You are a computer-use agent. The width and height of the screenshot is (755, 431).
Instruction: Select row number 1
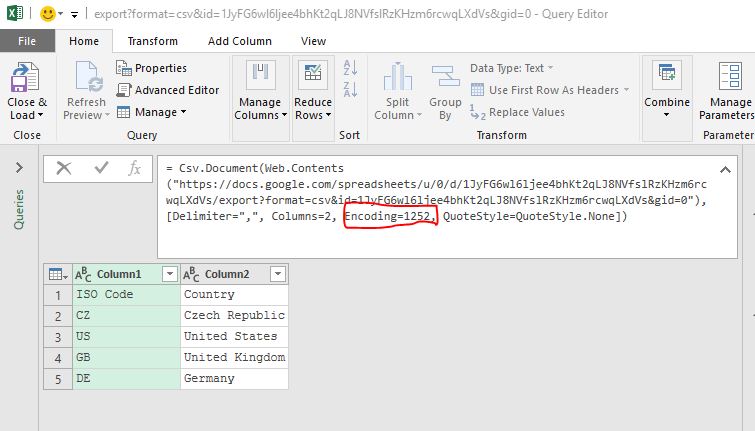(58, 295)
